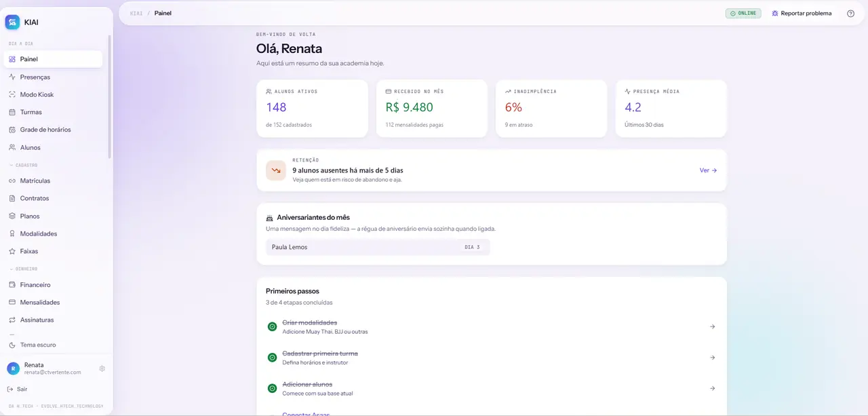Click '112 mensalidades pagas' text
This screenshot has width=868, height=416.
pos(413,125)
